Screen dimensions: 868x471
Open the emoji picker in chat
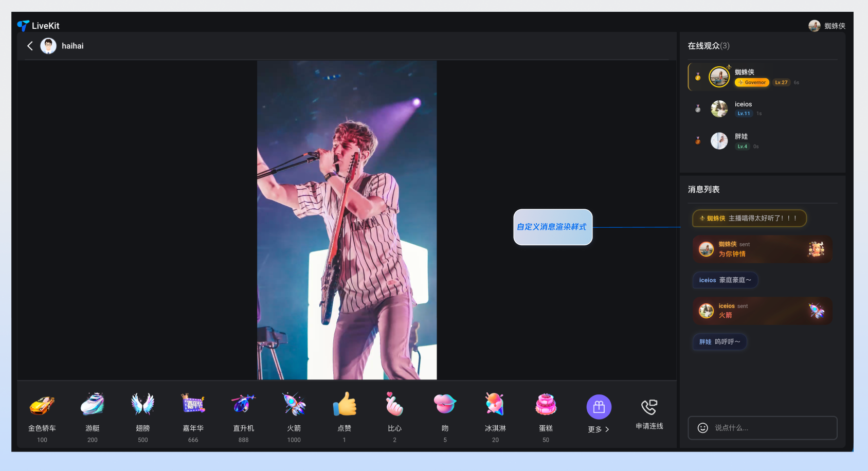point(702,428)
